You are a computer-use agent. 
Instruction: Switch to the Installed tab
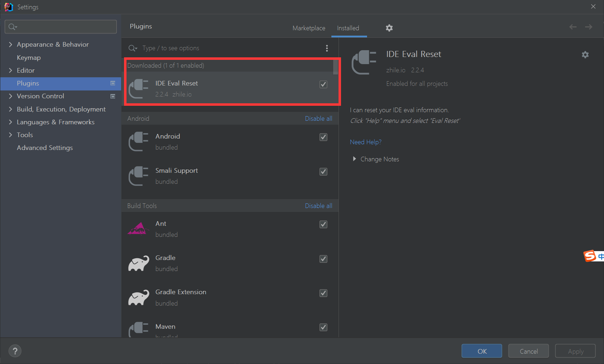click(x=348, y=28)
